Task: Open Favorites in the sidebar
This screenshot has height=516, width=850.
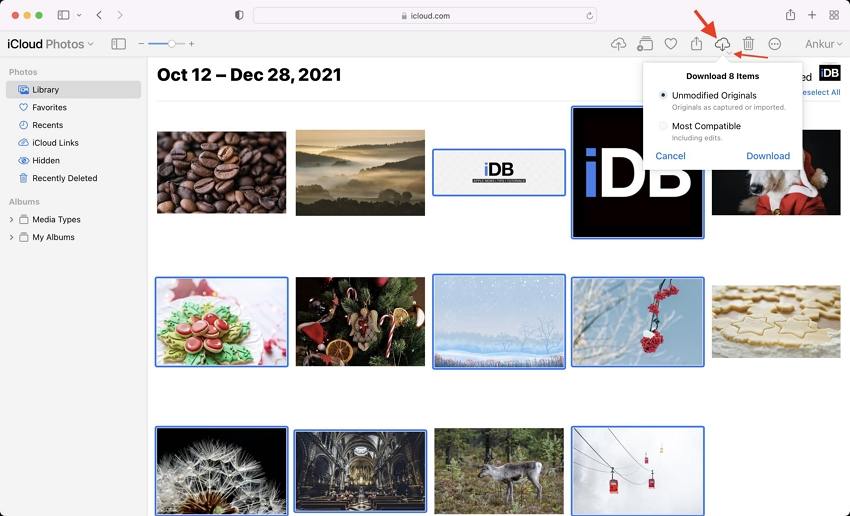Action: [49, 107]
